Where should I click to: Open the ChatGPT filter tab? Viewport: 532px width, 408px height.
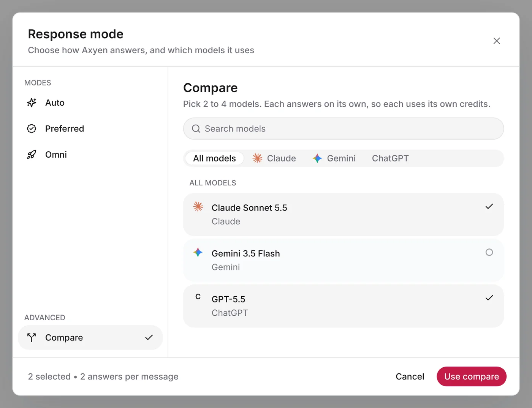click(x=390, y=158)
